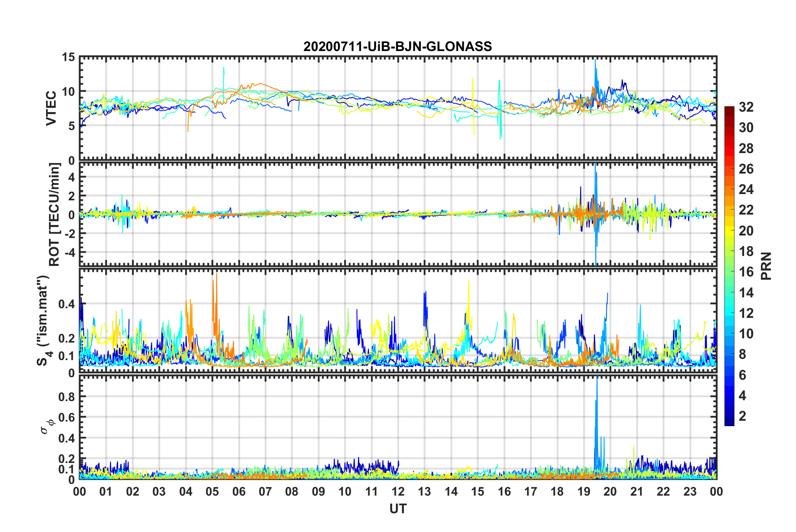796x532 pixels.
Task: Click VTEC y-axis tick 15
Action: point(68,57)
